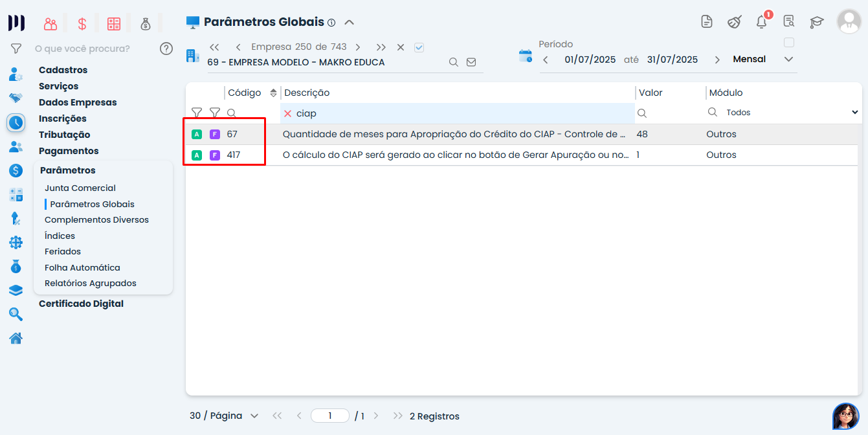Screen dimensions: 868x435
Task: Open the graduation cap training icon
Action: coord(816,22)
